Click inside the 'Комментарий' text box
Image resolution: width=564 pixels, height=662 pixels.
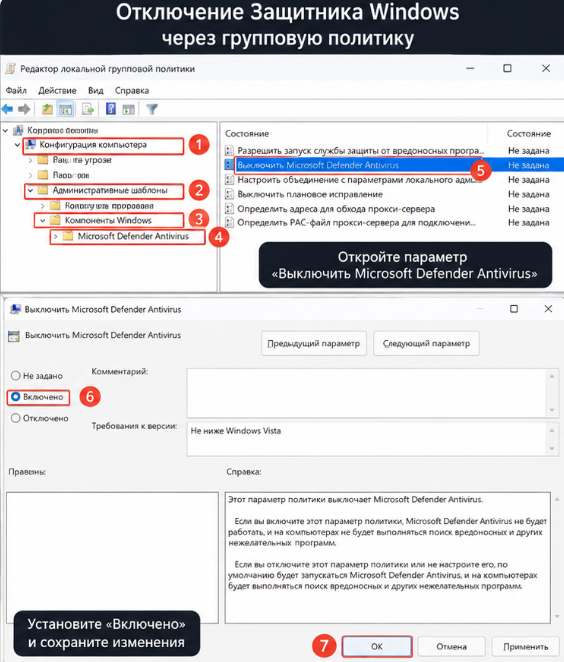coord(366,393)
